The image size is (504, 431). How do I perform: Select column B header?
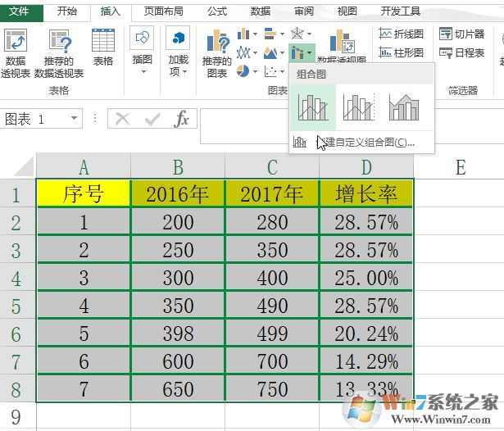(178, 166)
